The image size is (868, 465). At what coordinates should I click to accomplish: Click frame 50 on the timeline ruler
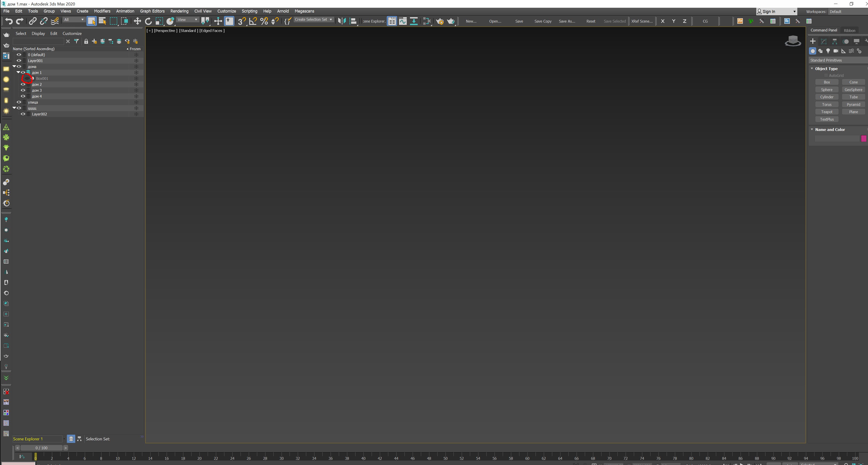click(x=445, y=458)
